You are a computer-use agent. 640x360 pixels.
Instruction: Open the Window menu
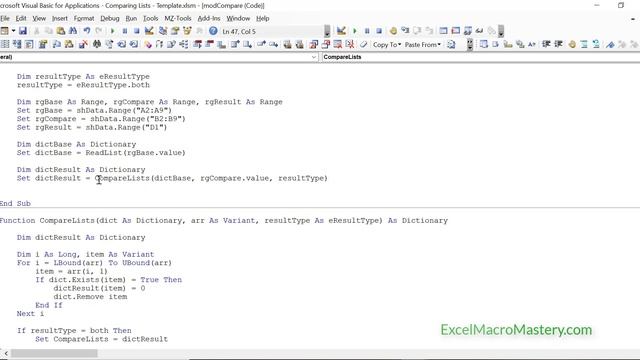(x=238, y=18)
